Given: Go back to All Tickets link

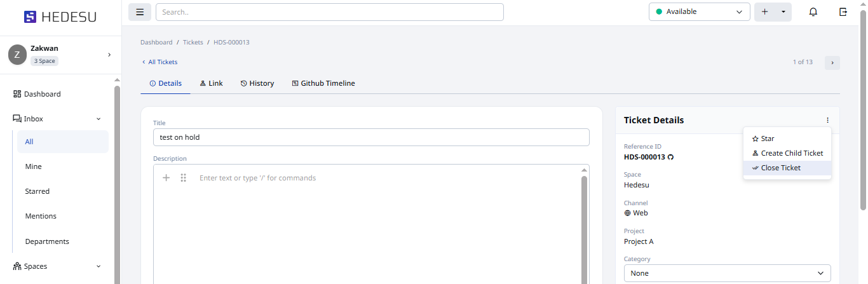Looking at the screenshot, I should pos(160,62).
